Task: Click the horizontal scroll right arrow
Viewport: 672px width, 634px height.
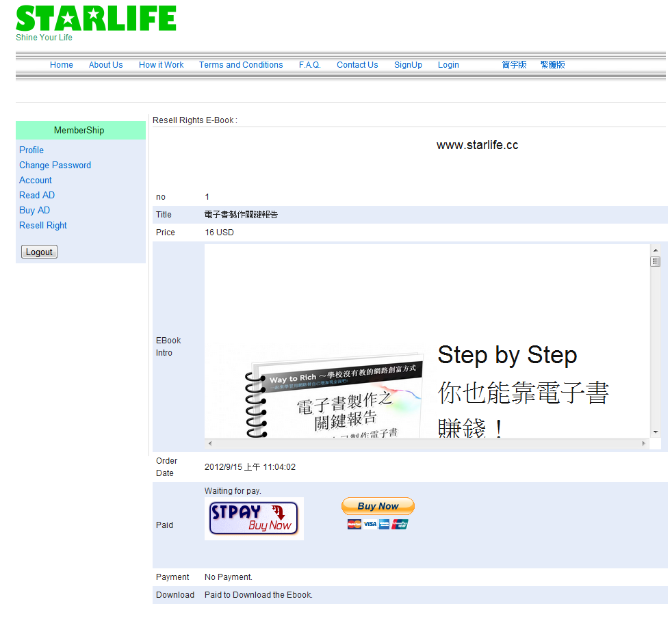Action: pos(644,443)
